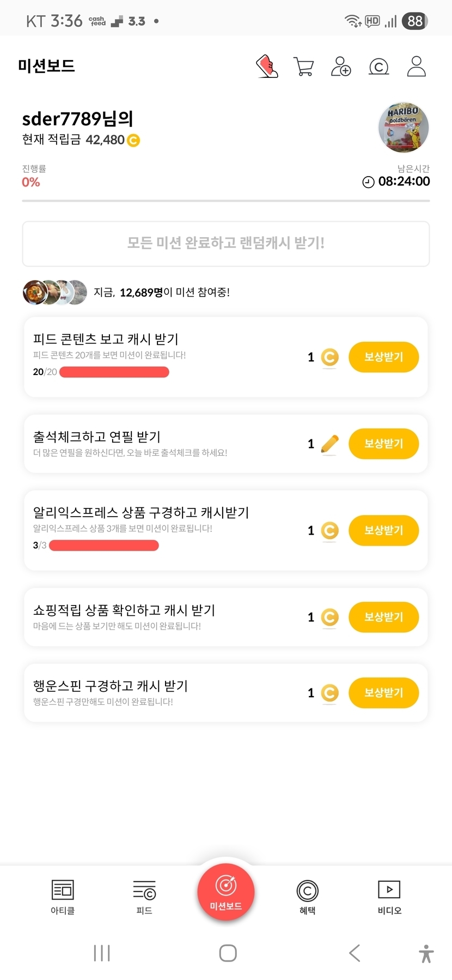Tap the red sneaker step-counter icon
452x980 pixels.
click(267, 66)
